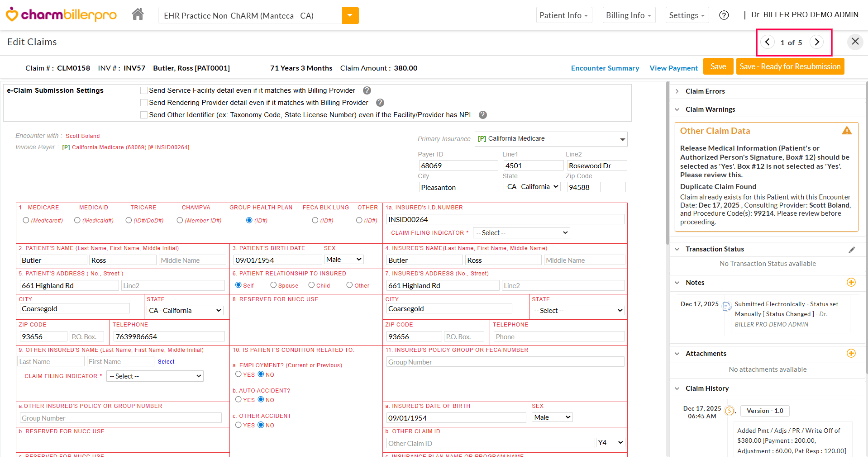
Task: Open the Patient Info menu
Action: pos(564,15)
